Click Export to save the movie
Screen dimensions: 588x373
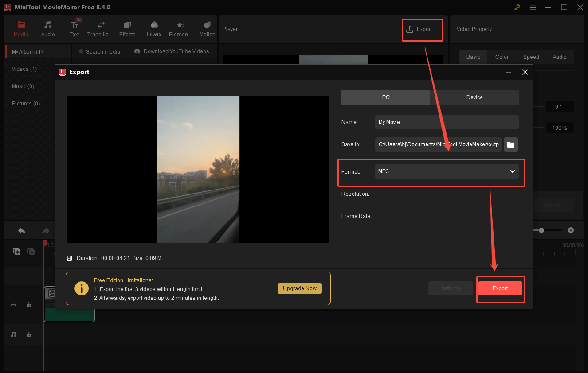[500, 288]
